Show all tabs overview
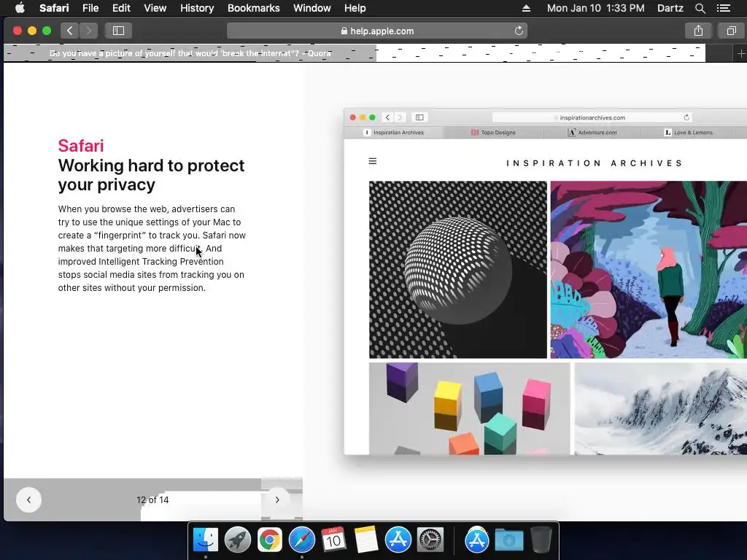The height and width of the screenshot is (560, 747). click(x=731, y=31)
